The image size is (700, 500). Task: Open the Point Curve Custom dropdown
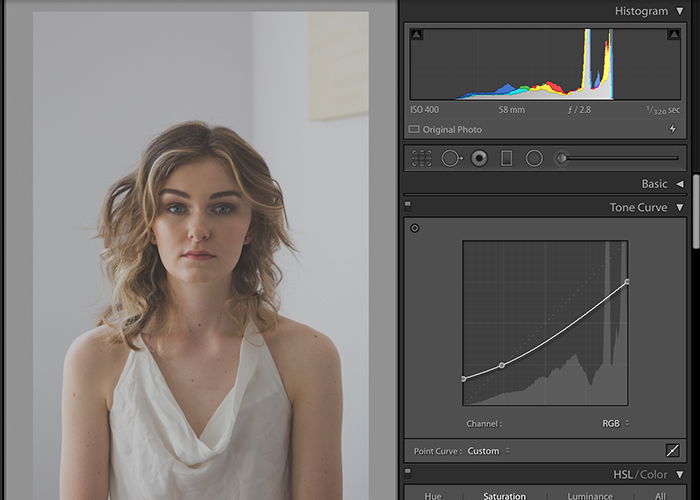[488, 451]
